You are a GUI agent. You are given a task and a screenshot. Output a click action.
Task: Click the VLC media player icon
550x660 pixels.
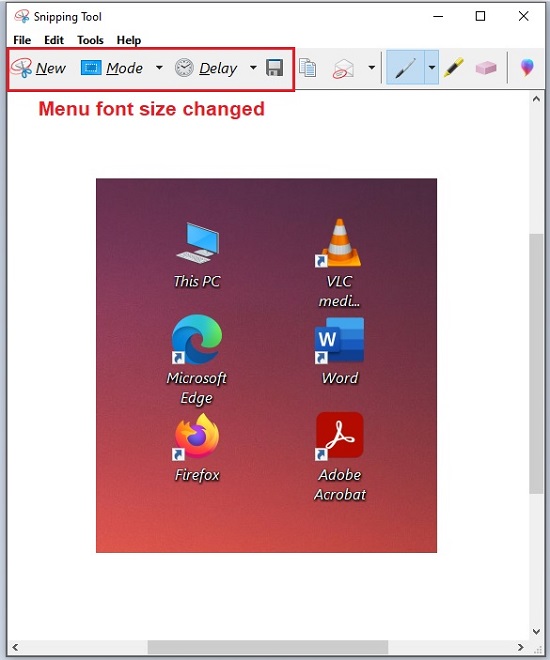(339, 243)
